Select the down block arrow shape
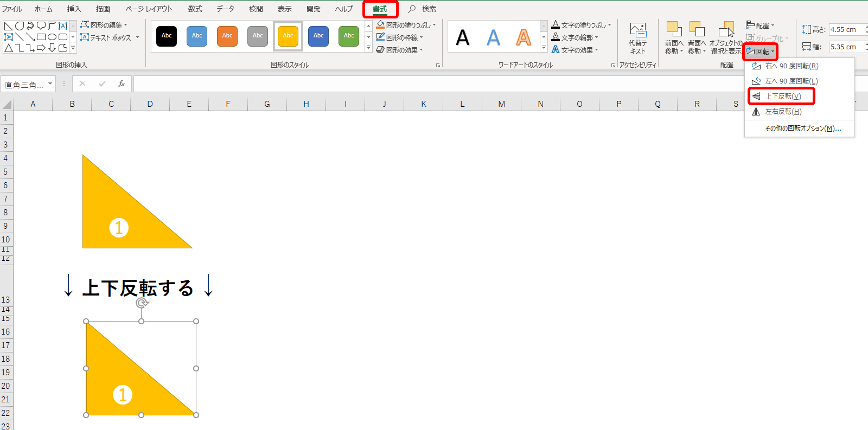The height and width of the screenshot is (430, 868). point(52,48)
